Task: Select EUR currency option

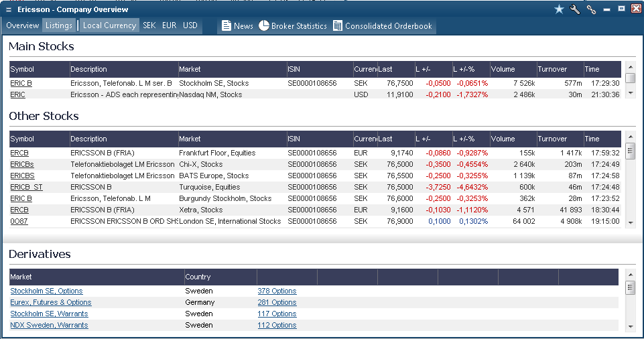Action: click(x=170, y=25)
